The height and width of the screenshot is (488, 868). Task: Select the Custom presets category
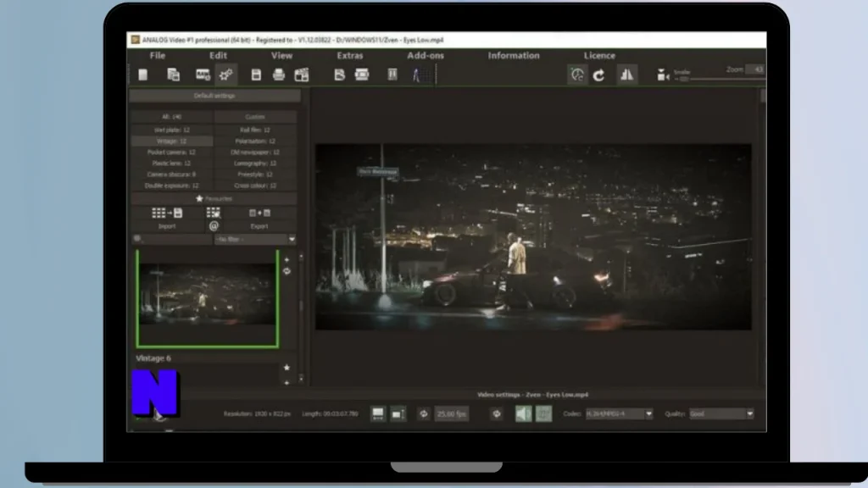[x=255, y=117]
